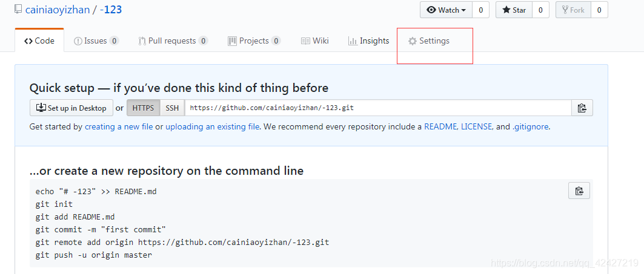
Task: View the Insights tab
Action: [x=369, y=41]
